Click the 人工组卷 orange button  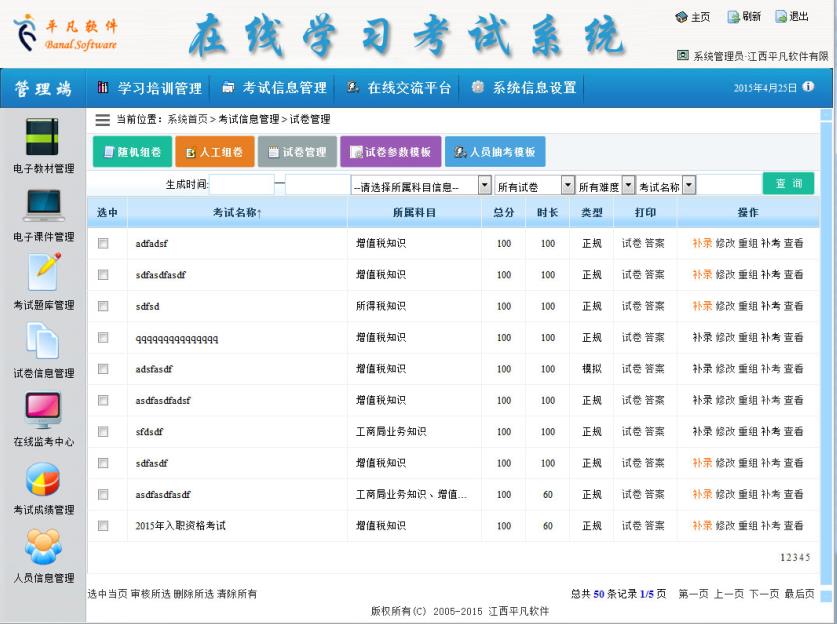pyautogui.click(x=215, y=152)
